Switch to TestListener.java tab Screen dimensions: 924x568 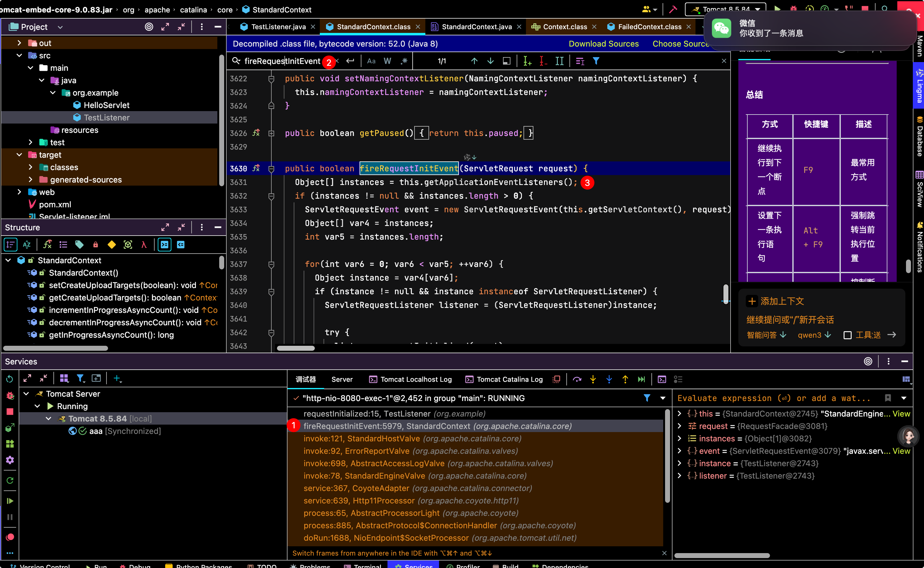point(278,27)
